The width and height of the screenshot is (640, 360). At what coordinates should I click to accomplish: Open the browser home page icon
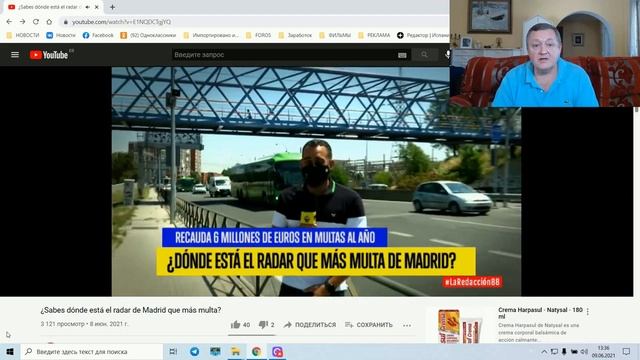49,22
